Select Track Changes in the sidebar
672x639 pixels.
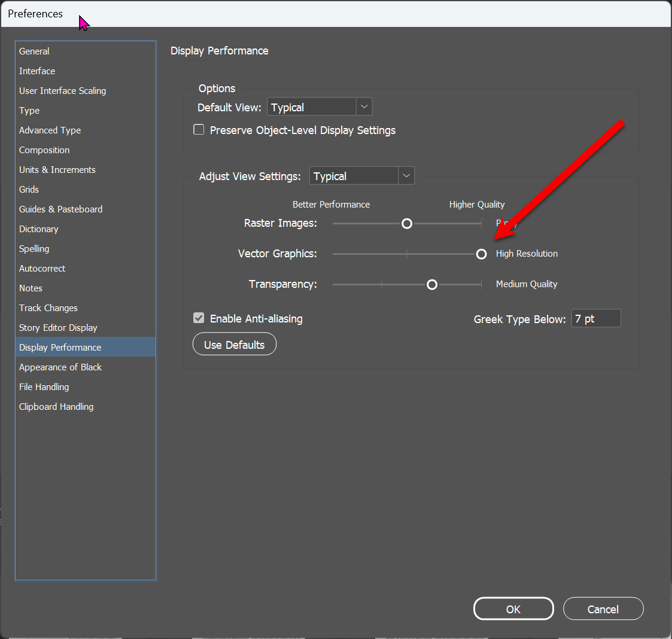pyautogui.click(x=48, y=308)
